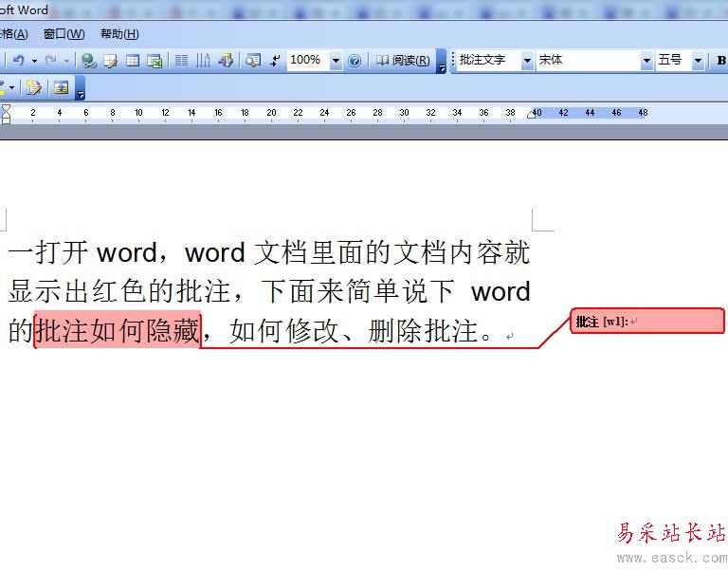Click the Columns layout icon

tap(182, 61)
